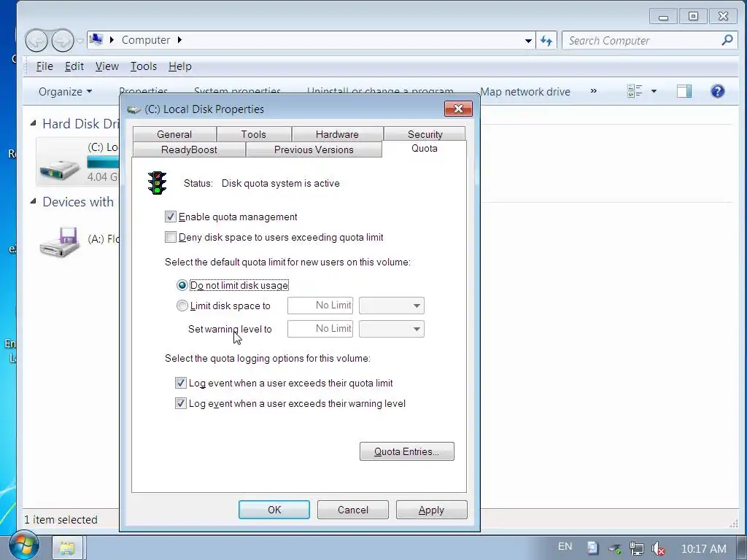Open the View menu

coord(107,66)
